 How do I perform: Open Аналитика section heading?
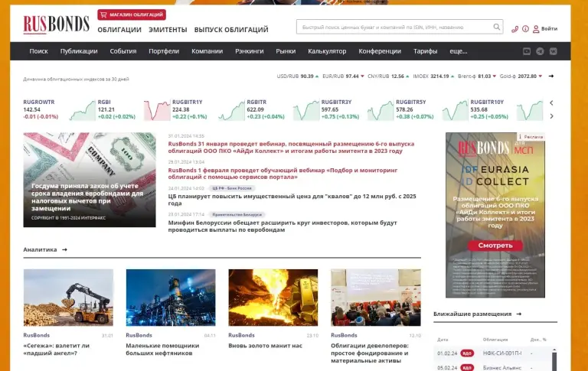click(40, 249)
